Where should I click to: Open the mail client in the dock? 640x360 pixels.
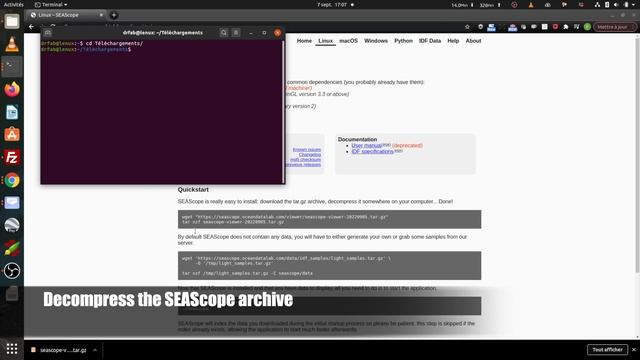[x=12, y=202]
